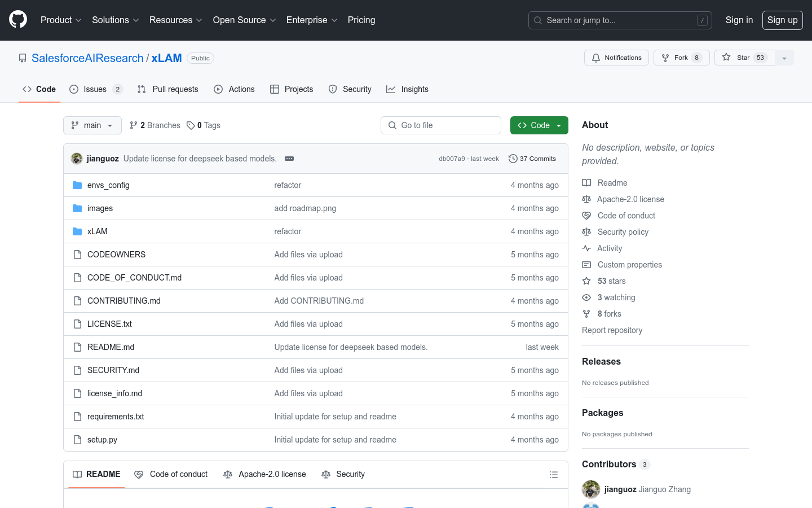
Task: Open Contributors section heading link
Action: tap(616, 465)
